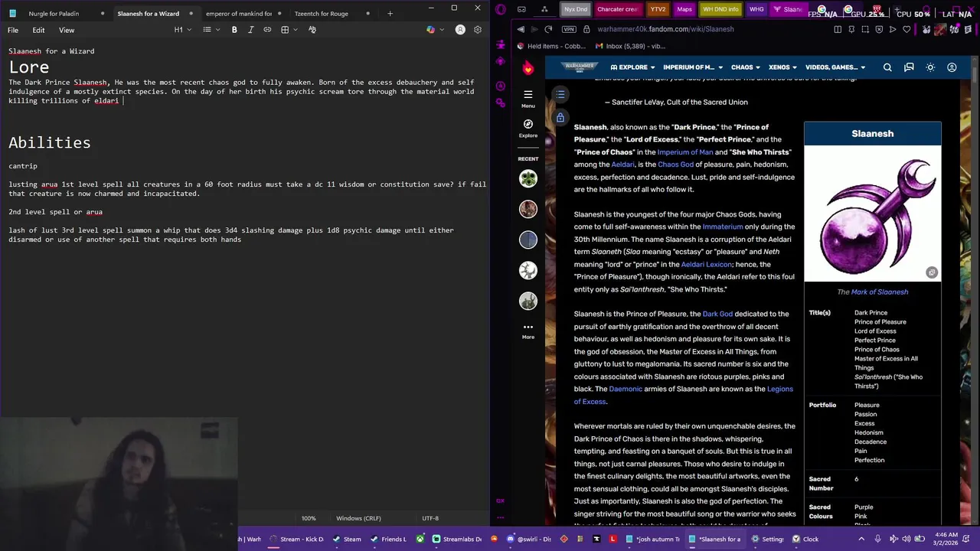
Task: Open the Held items bookmark
Action: pyautogui.click(x=551, y=46)
